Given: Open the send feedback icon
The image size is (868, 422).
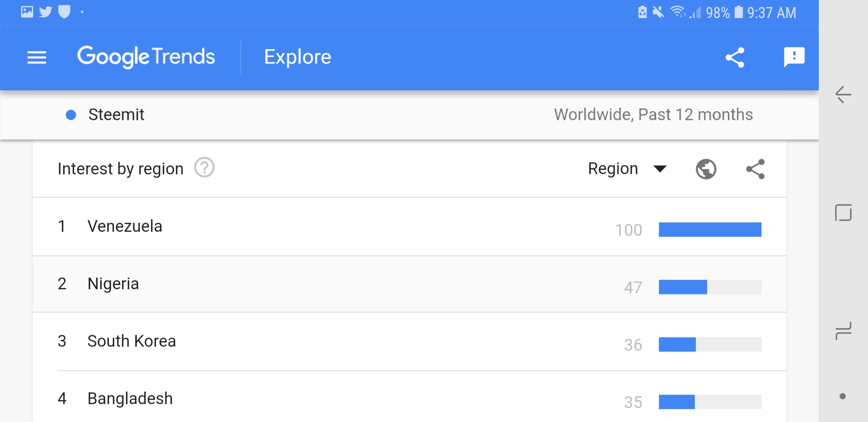Looking at the screenshot, I should 794,57.
